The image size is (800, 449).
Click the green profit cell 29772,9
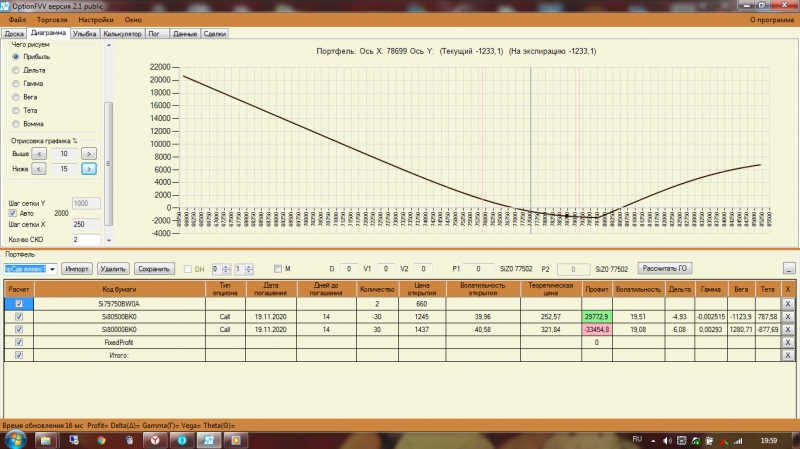(596, 317)
